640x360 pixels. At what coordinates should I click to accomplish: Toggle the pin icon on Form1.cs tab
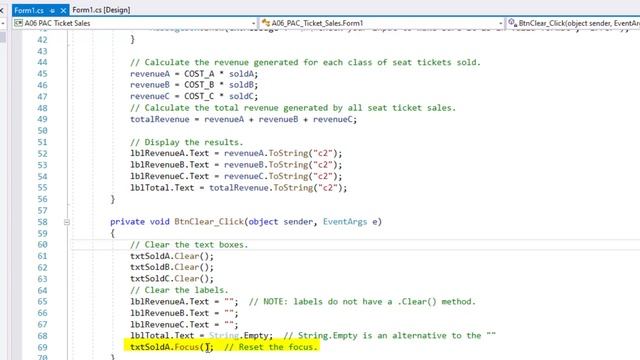click(52, 11)
